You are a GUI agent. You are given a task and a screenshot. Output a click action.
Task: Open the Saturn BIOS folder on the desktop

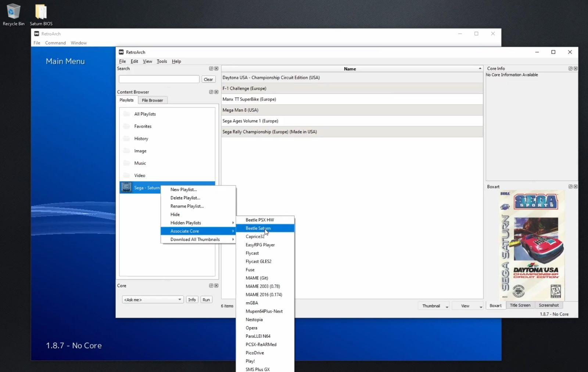coord(40,11)
